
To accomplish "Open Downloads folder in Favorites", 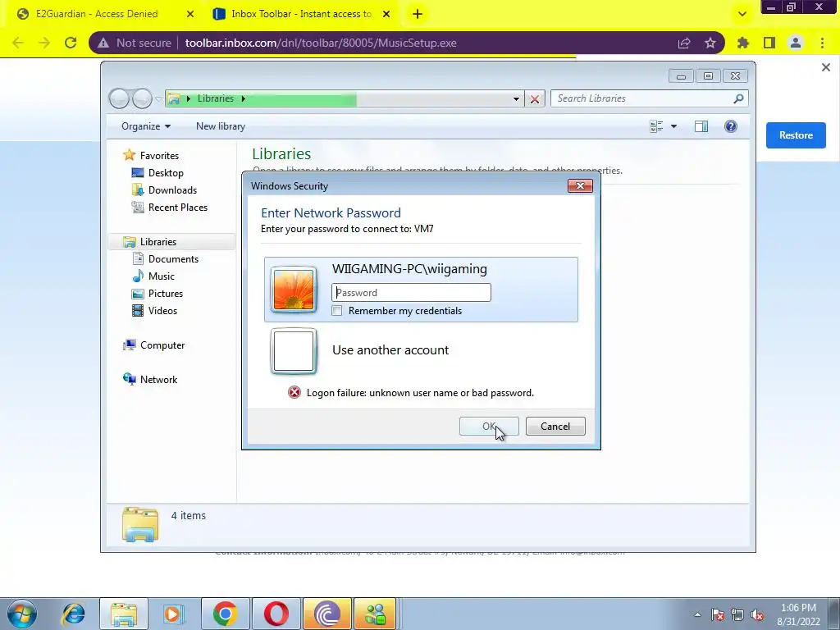I will tap(172, 190).
